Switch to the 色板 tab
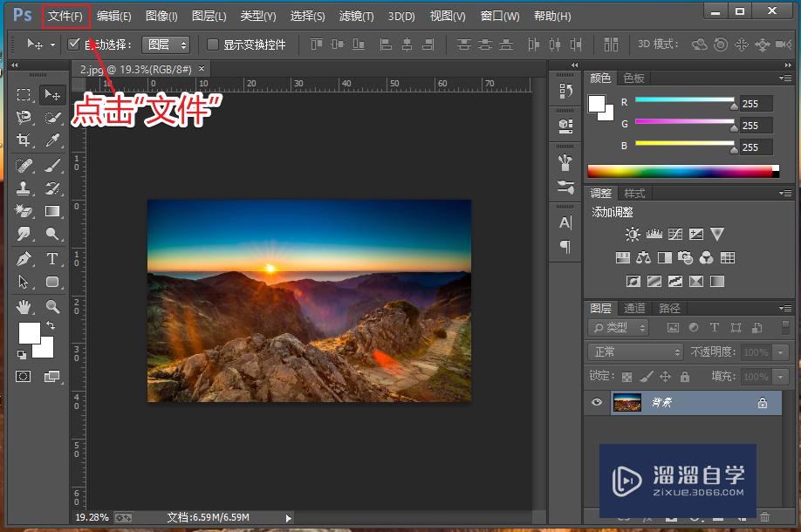 (633, 78)
